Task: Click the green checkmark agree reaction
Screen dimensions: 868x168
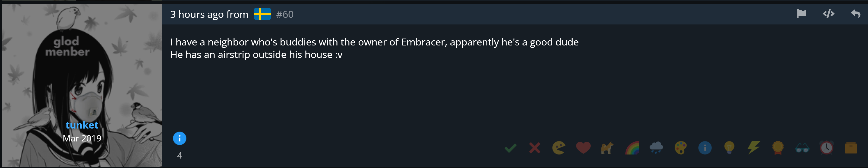Action: pyautogui.click(x=511, y=148)
